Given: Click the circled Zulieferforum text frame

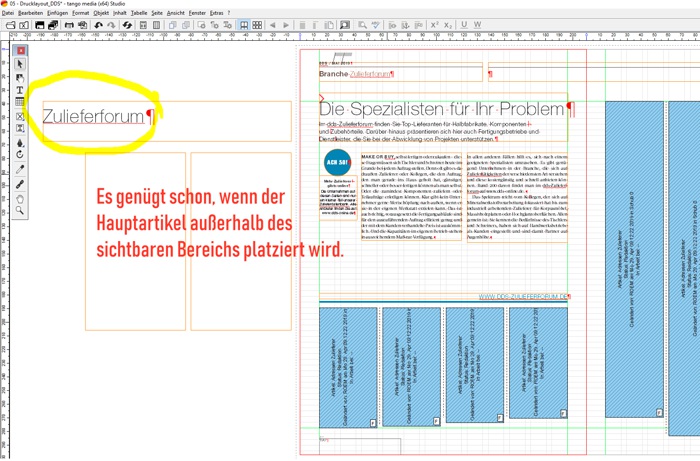Looking at the screenshot, I should pyautogui.click(x=95, y=117).
